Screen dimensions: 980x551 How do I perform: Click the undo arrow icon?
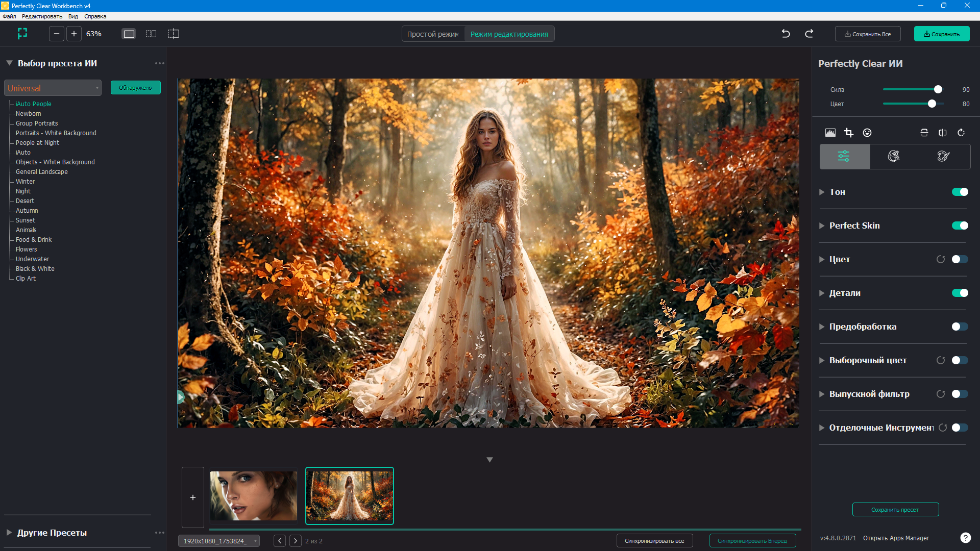(786, 34)
